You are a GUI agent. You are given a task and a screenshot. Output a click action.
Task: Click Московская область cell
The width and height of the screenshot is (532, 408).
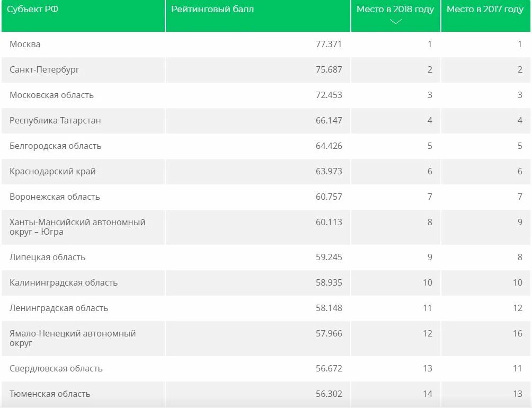[x=51, y=95]
